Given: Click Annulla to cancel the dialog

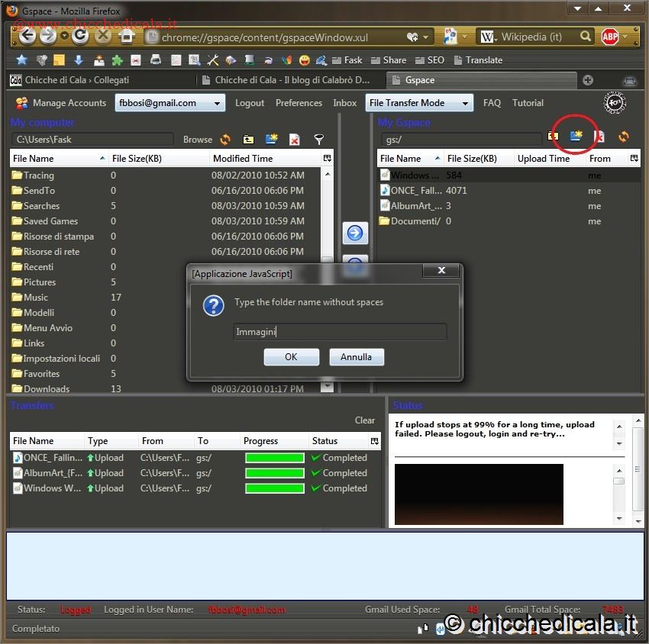Looking at the screenshot, I should [x=356, y=357].
